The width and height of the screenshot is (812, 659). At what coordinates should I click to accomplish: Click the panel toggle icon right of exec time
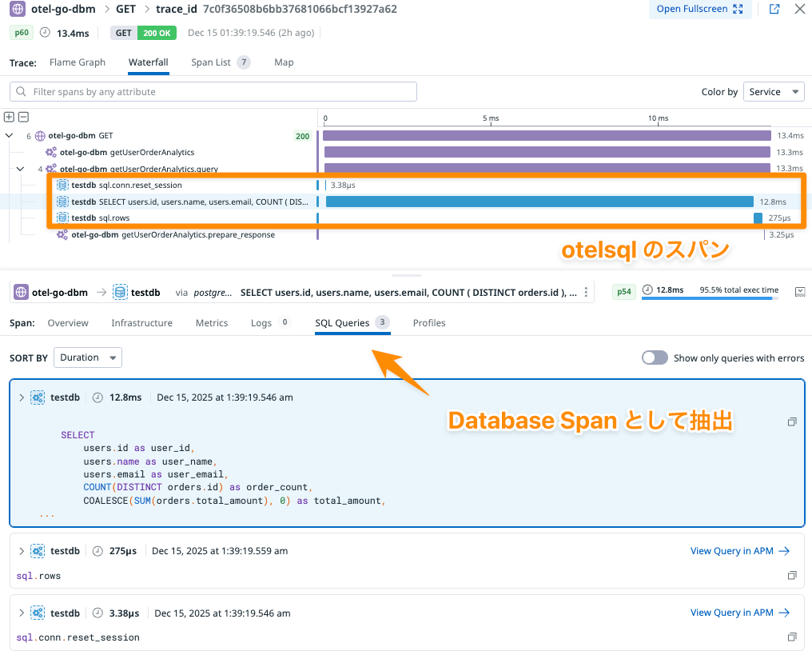pyautogui.click(x=799, y=292)
